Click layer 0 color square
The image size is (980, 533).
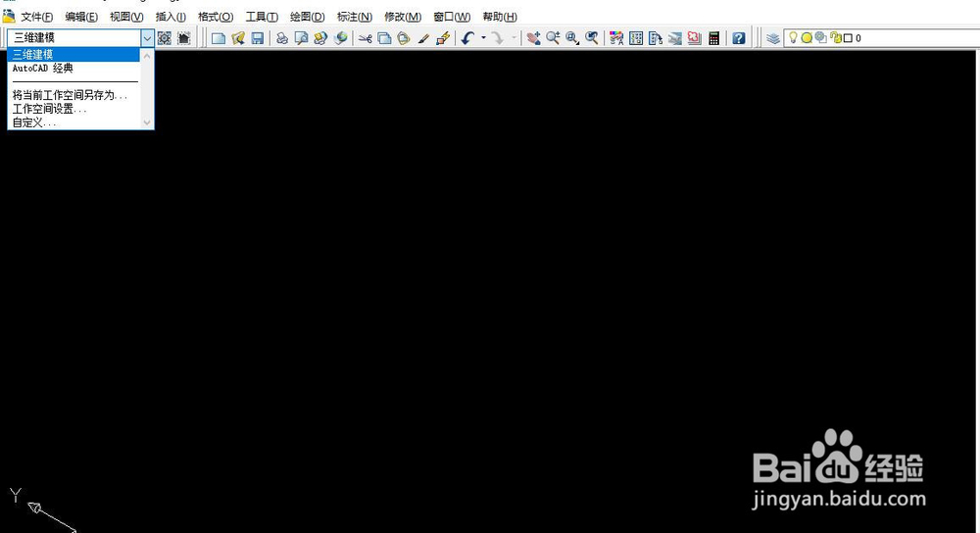pyautogui.click(x=848, y=38)
